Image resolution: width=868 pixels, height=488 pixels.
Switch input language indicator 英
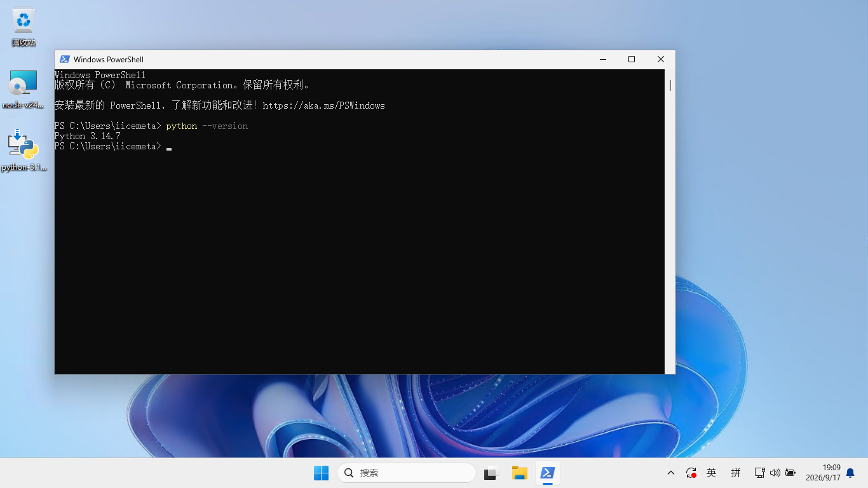(x=712, y=473)
